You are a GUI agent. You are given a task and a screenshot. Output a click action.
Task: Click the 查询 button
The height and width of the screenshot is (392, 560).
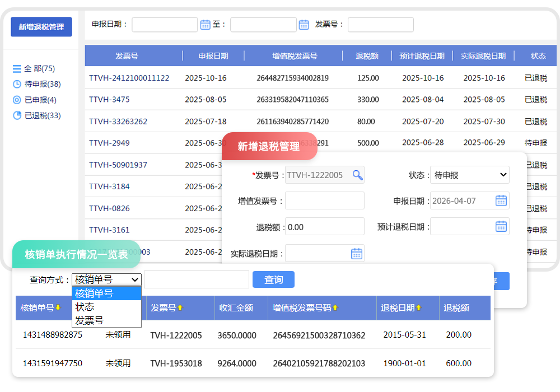(274, 279)
